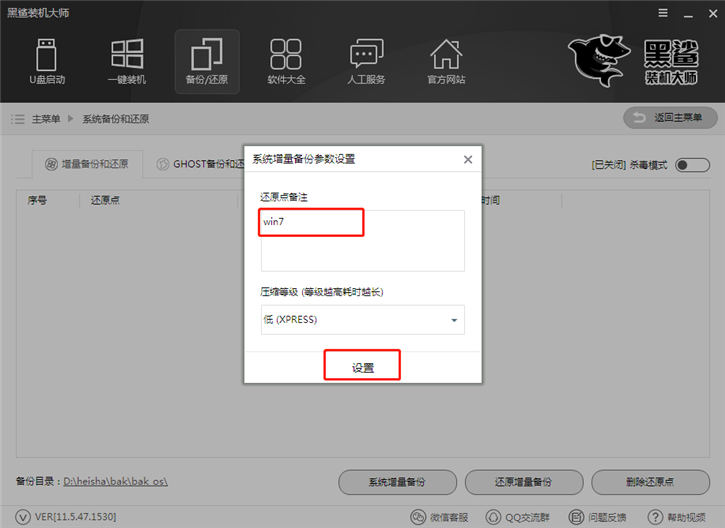Close the 系统增量备份参数设置 dialog

[467, 159]
